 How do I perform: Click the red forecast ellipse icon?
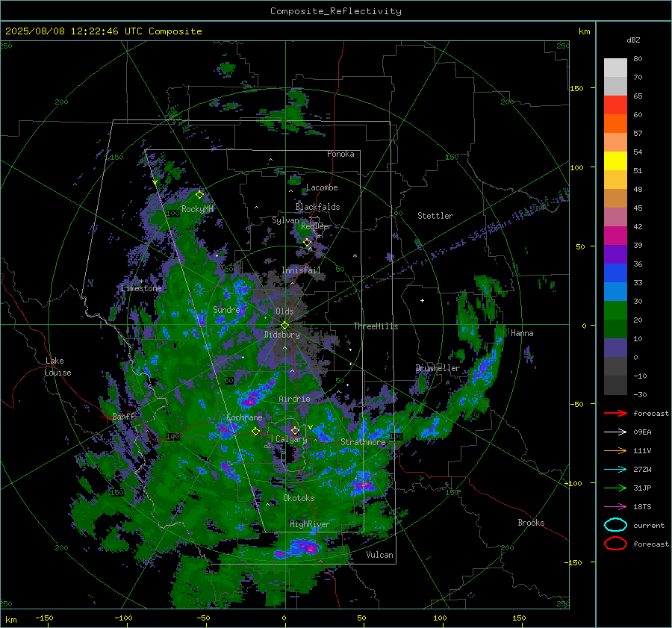click(x=615, y=544)
